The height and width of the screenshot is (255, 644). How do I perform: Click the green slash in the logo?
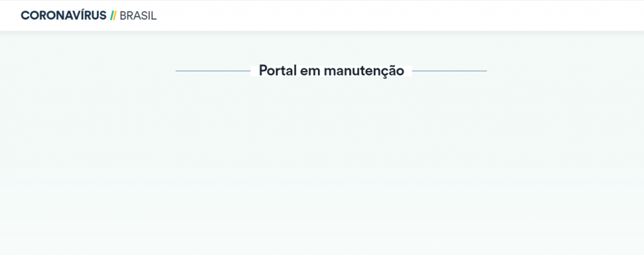pos(112,16)
